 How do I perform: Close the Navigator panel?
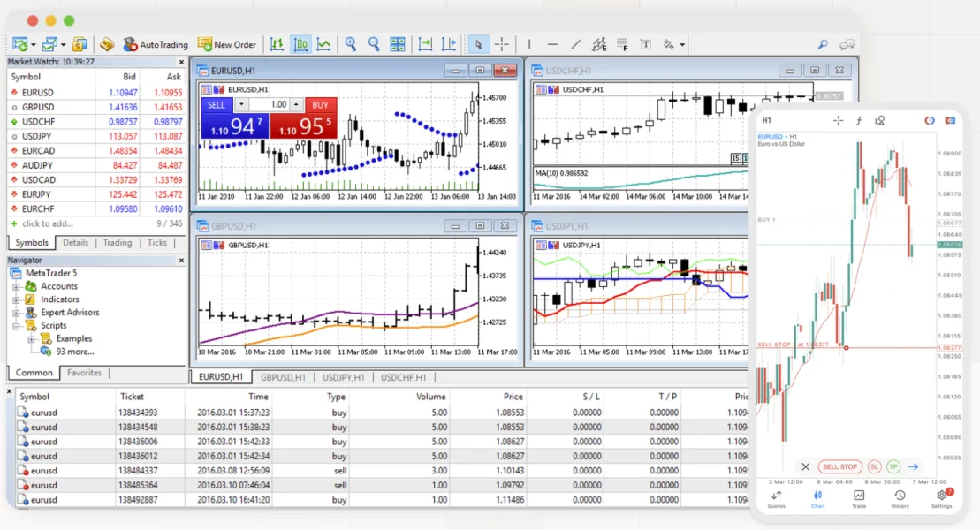181,260
